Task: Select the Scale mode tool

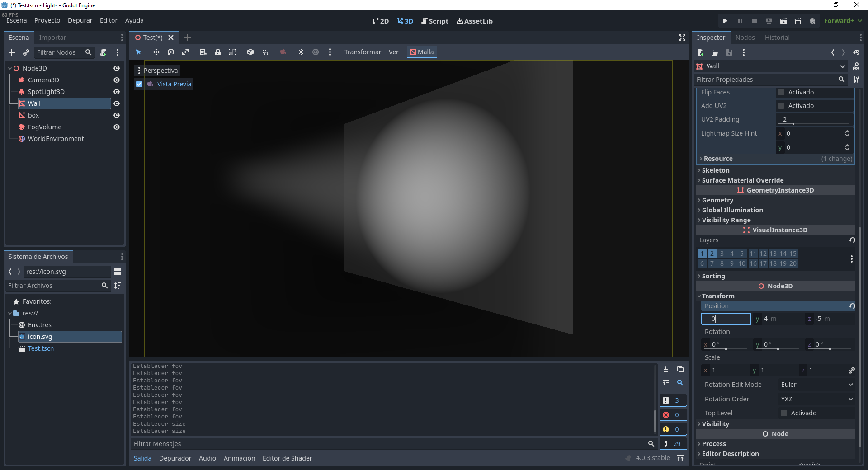Action: pyautogui.click(x=185, y=52)
